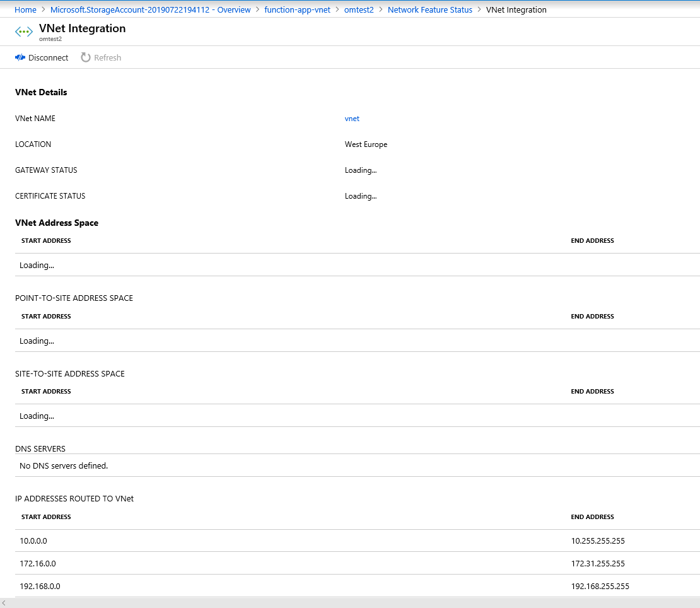Select the 192.168.0.0 routed address row
The height and width of the screenshot is (608, 700).
(x=40, y=586)
